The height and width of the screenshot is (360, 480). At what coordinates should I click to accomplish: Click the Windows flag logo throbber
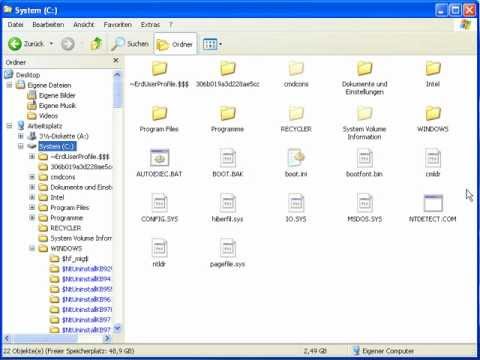coord(466,25)
